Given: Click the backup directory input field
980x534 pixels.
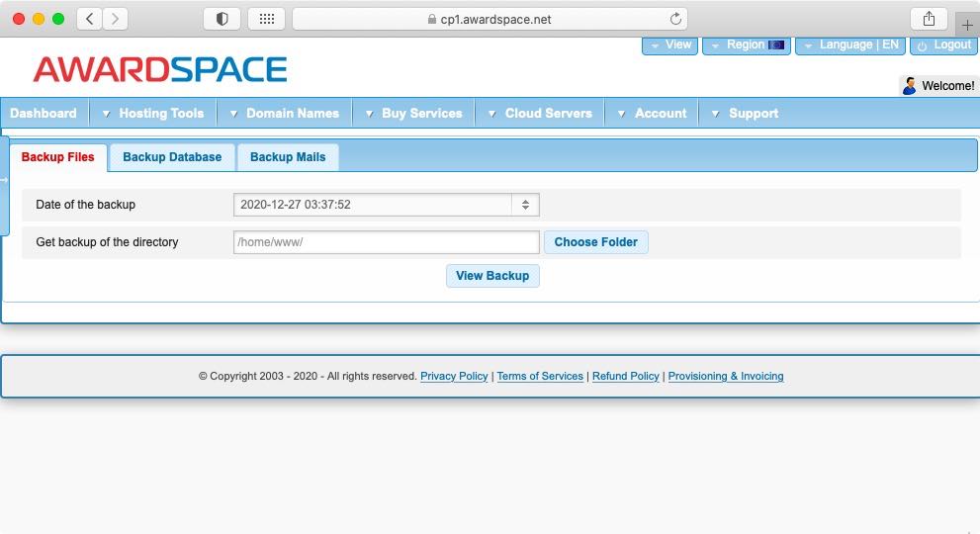Looking at the screenshot, I should pos(387,242).
